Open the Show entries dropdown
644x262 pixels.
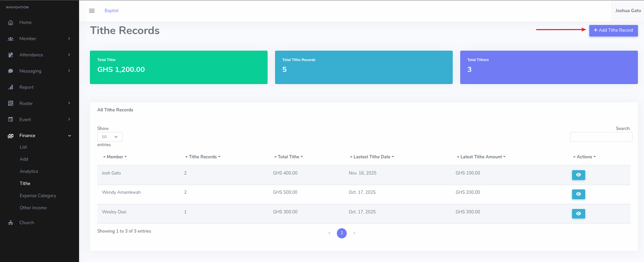point(110,137)
